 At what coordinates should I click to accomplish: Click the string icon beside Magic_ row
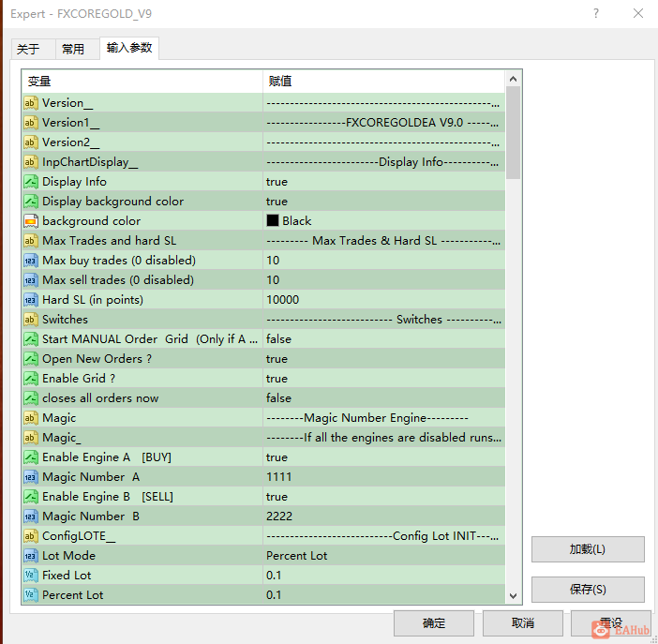[x=31, y=438]
